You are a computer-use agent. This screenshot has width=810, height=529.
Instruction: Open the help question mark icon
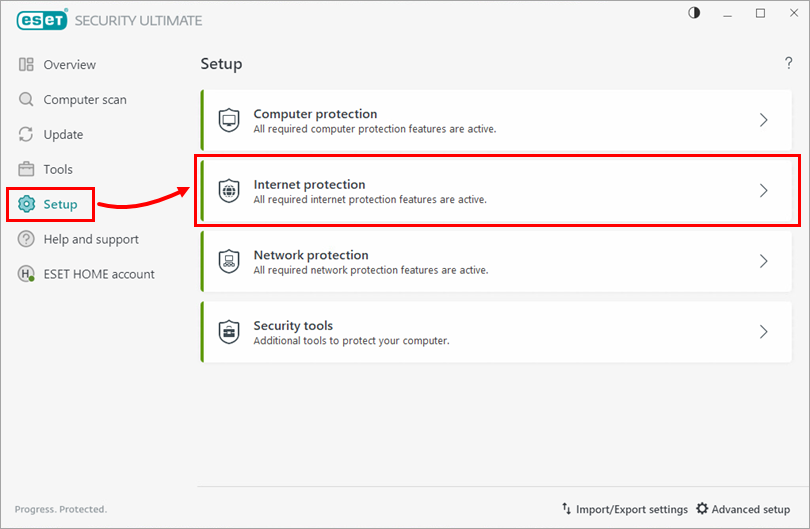[x=788, y=64]
